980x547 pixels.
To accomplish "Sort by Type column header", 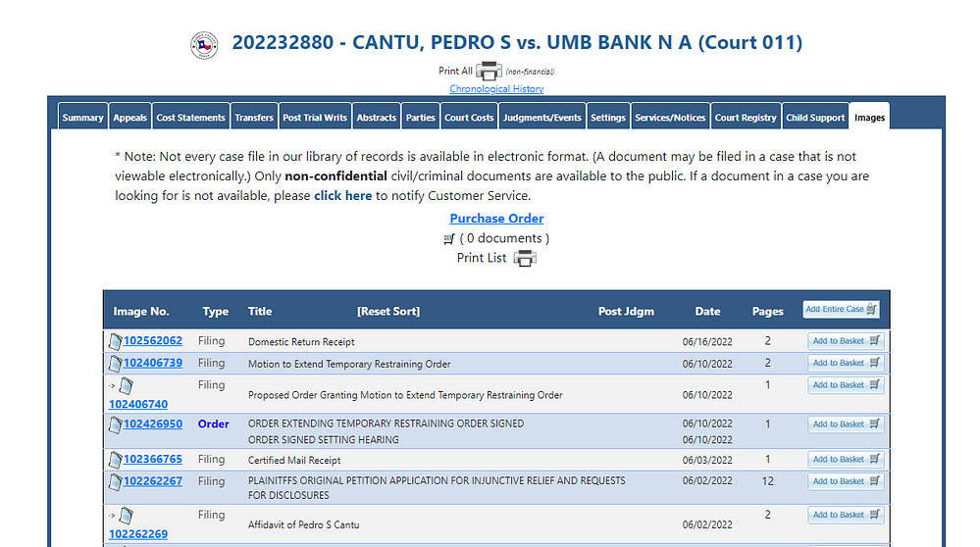I will click(x=215, y=311).
